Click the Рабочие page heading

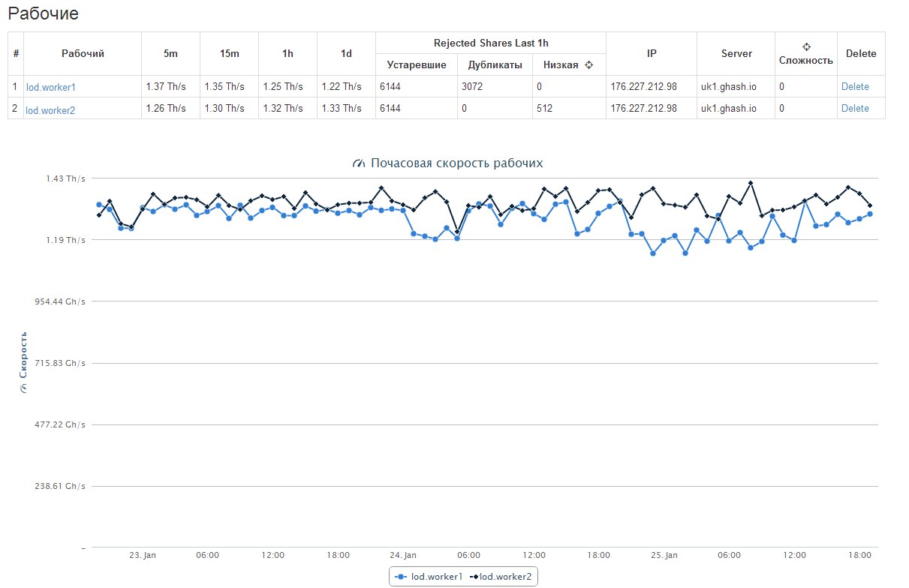point(43,13)
